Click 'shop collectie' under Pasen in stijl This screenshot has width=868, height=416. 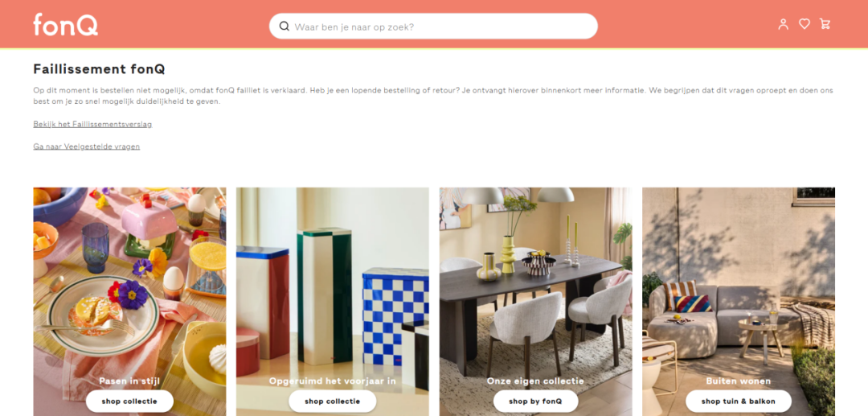[129, 401]
